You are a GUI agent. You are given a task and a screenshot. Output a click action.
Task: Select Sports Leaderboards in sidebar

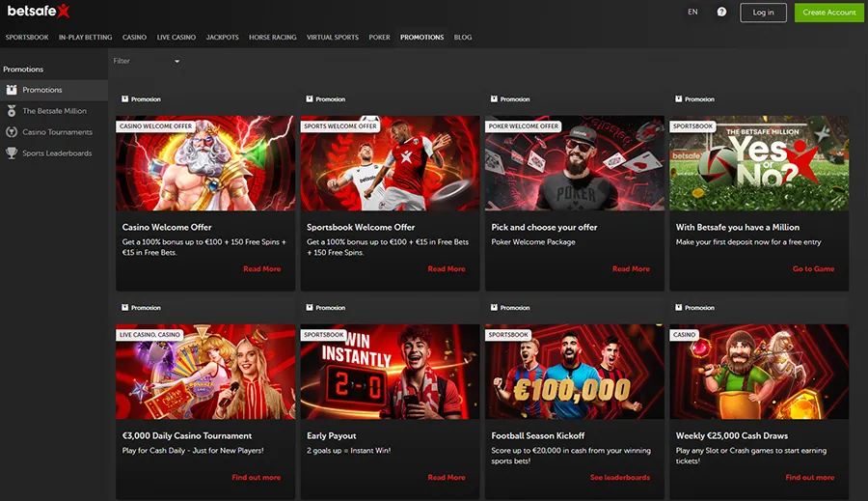coord(54,153)
